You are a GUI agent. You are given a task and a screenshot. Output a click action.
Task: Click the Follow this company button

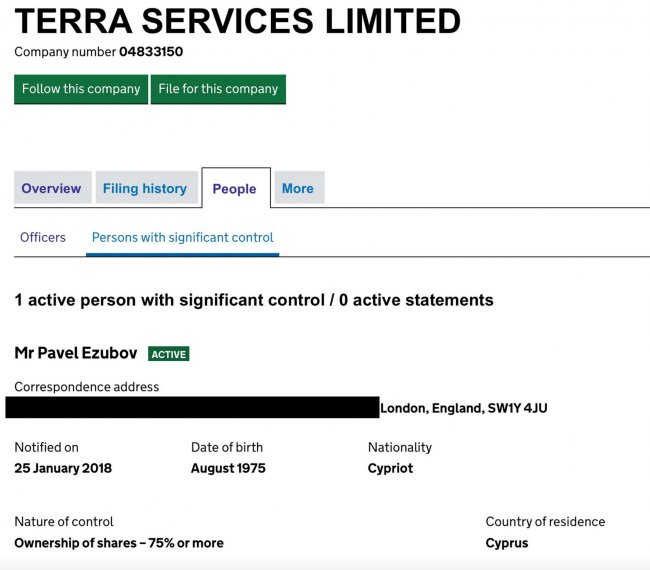click(81, 89)
